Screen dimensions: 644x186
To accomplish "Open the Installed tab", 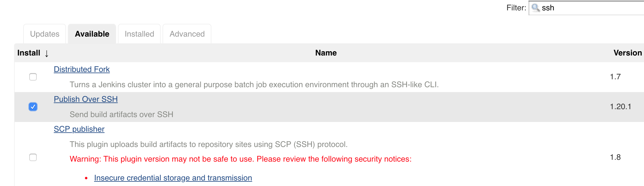I will tap(139, 34).
